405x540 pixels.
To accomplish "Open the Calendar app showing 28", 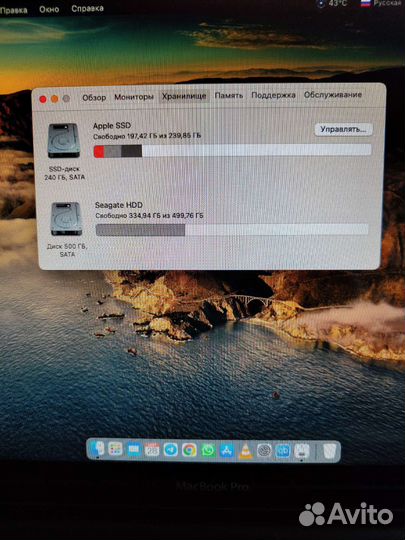I will pos(152,450).
